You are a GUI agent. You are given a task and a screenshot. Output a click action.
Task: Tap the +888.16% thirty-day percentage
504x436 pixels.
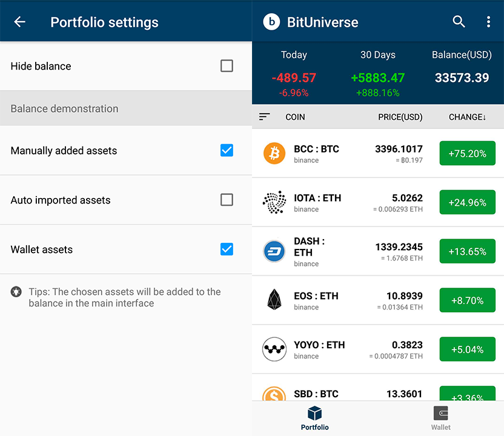(377, 93)
